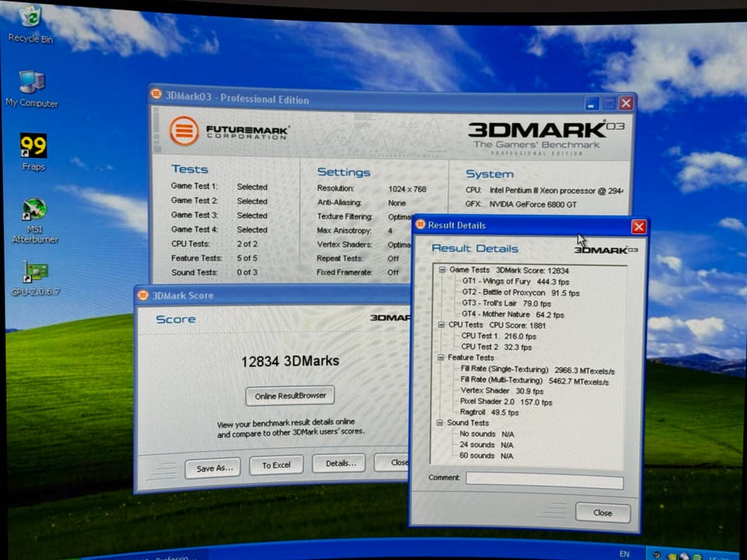Select the Fill Rate (Single-Texturing) row
Image resolution: width=747 pixels, height=560 pixels.
538,370
